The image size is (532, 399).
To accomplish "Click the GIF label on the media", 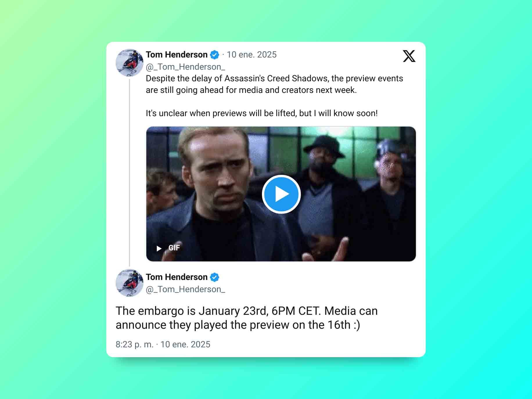I will point(174,248).
